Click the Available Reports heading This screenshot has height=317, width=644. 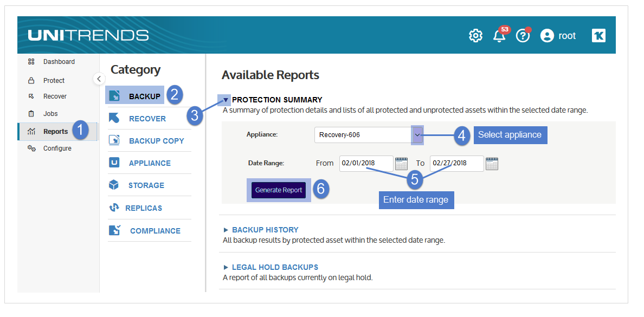point(271,75)
